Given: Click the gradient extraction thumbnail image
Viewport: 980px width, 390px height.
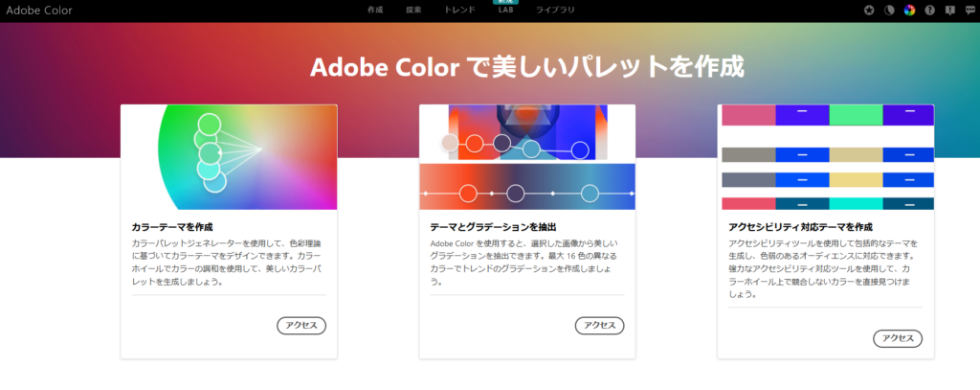Looking at the screenshot, I should (527, 157).
